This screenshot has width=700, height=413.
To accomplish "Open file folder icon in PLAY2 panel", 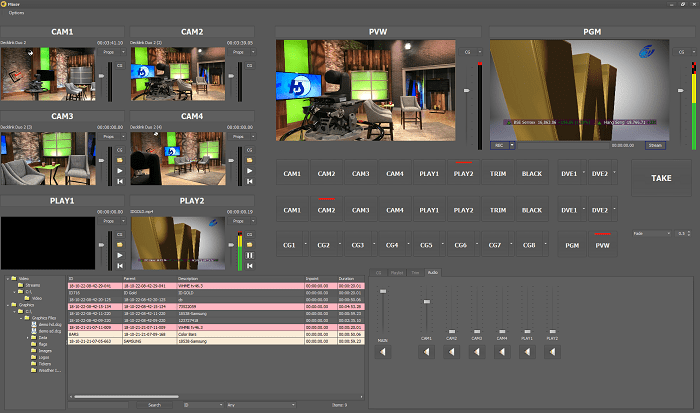I will 250,245.
